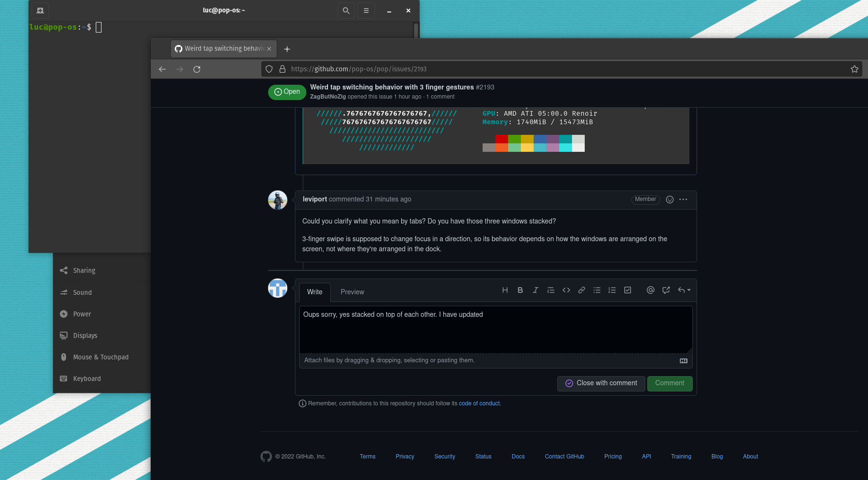This screenshot has width=868, height=480.
Task: Reference an issue or pull request
Action: coord(665,290)
